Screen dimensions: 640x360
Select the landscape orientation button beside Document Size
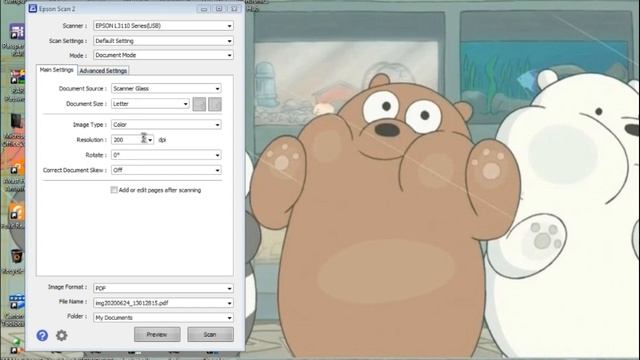tap(215, 104)
